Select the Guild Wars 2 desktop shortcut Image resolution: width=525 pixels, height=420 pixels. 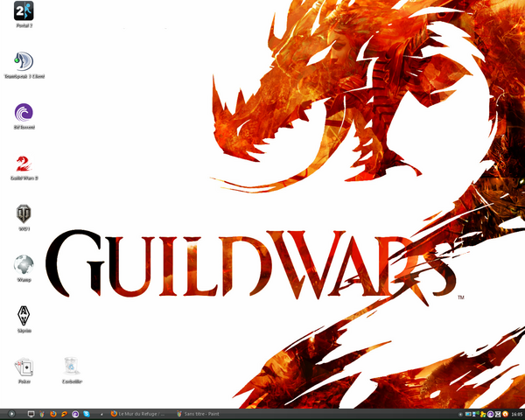24,167
